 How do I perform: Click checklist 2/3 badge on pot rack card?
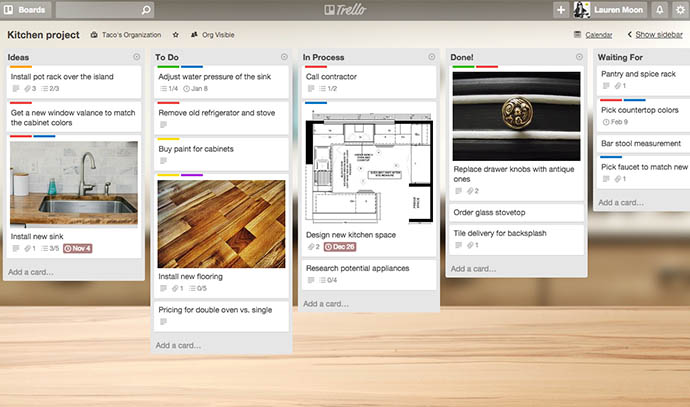(x=50, y=88)
